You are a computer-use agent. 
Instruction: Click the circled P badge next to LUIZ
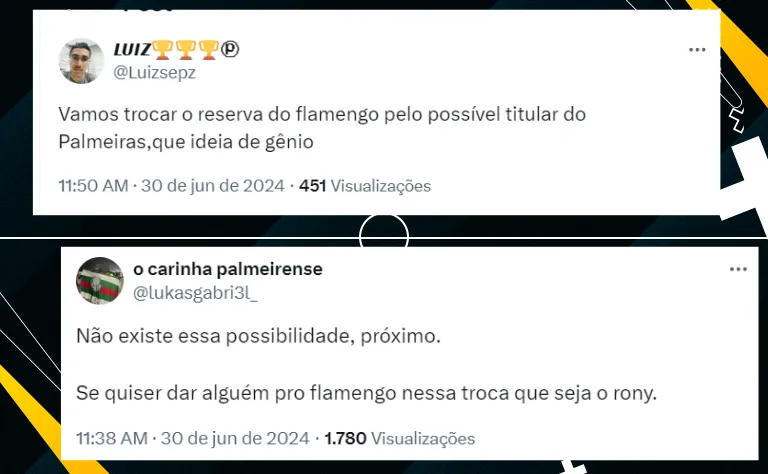230,49
